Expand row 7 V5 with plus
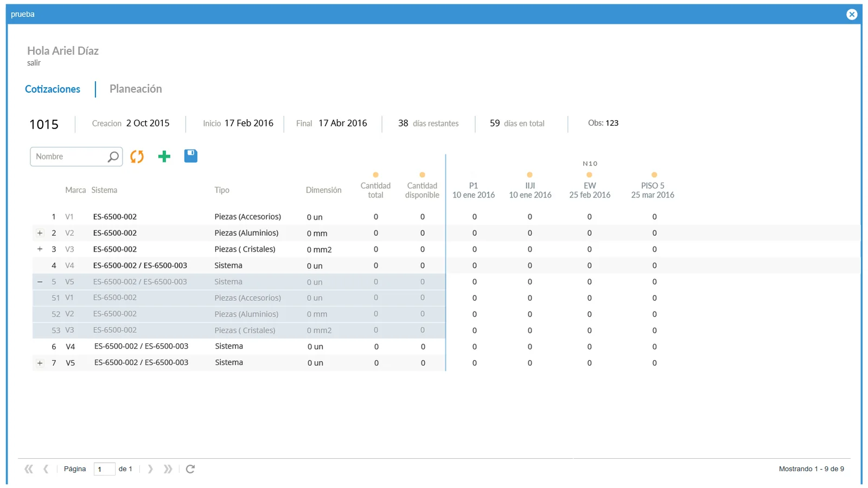This screenshot has width=868, height=488. point(40,363)
